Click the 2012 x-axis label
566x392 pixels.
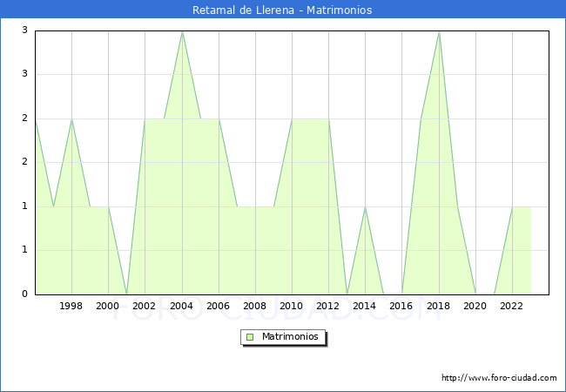[328, 306]
